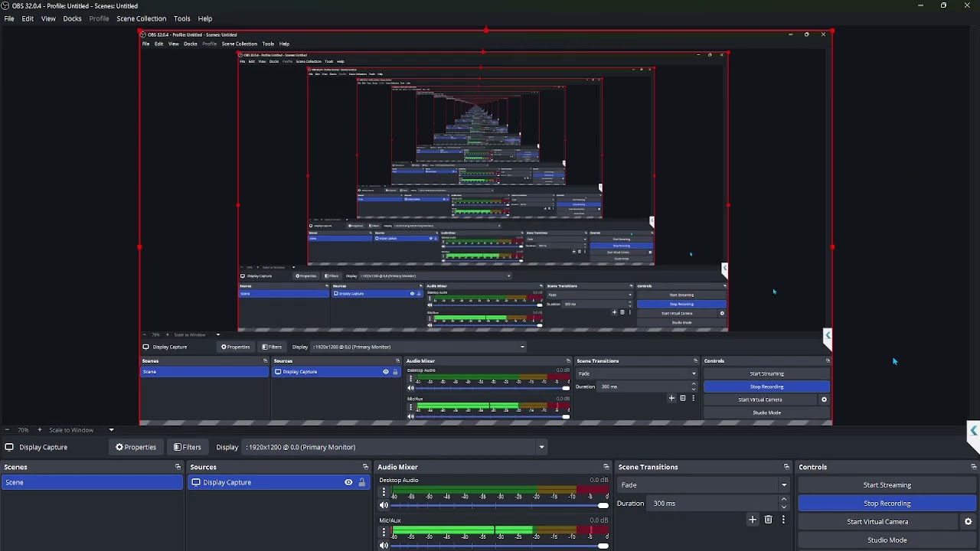Float the Sources dock with its popout icon
The image size is (980, 551).
(365, 467)
